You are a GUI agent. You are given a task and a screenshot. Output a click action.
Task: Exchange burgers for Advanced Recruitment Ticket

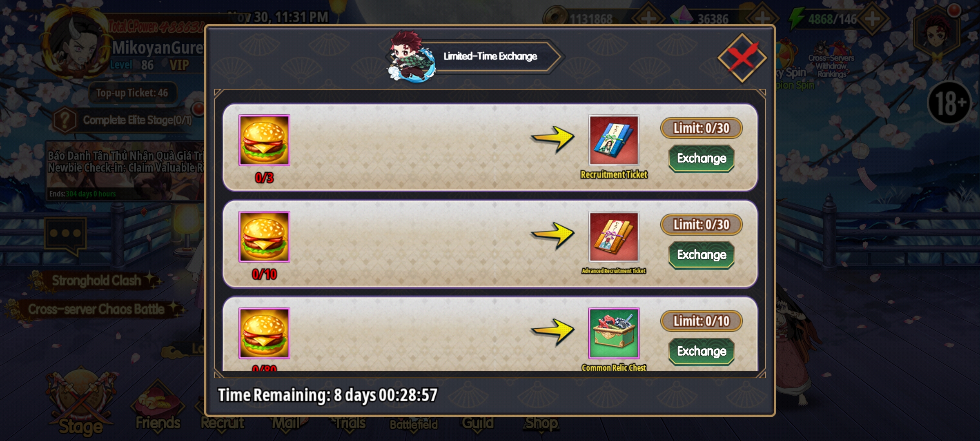coord(701,255)
